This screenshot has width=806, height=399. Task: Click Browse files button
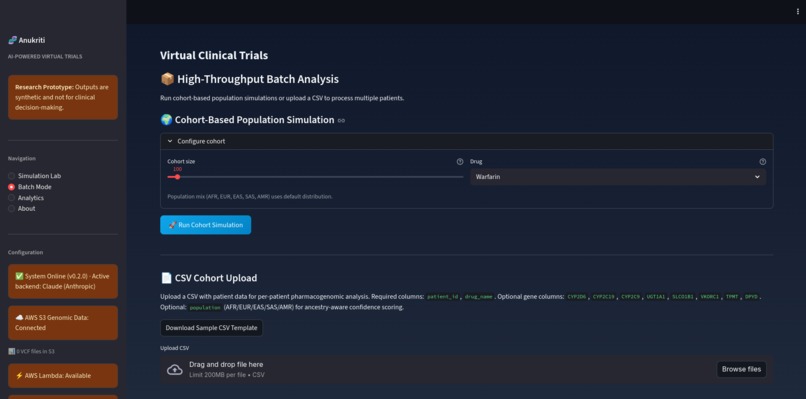741,369
